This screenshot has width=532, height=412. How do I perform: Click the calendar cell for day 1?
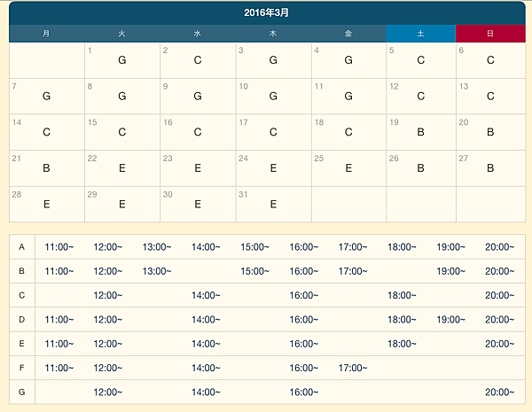[122, 60]
